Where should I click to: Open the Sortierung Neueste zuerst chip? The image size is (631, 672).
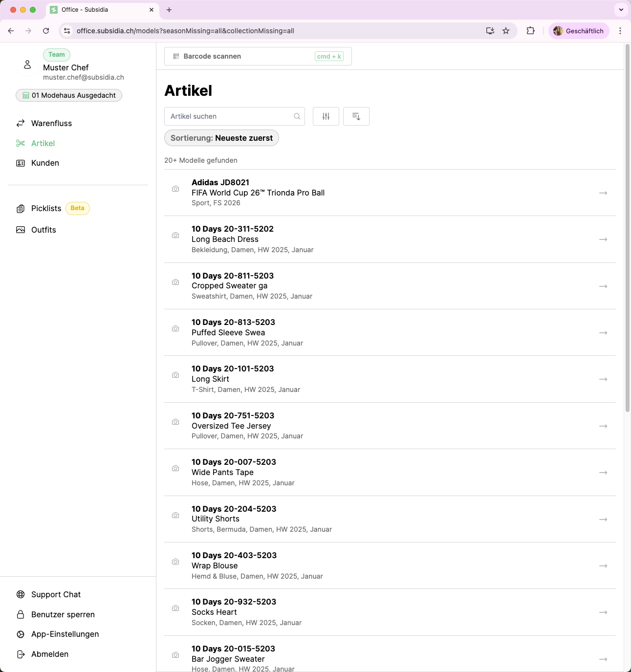(x=221, y=138)
